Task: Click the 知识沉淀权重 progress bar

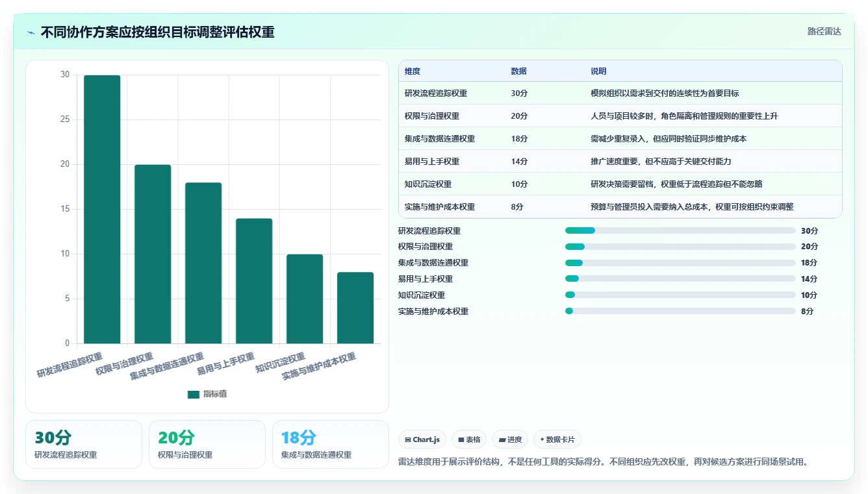Action: click(x=680, y=295)
